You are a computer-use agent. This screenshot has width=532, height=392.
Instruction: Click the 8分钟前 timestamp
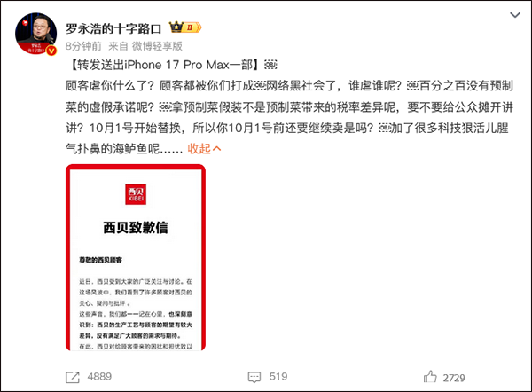(83, 46)
